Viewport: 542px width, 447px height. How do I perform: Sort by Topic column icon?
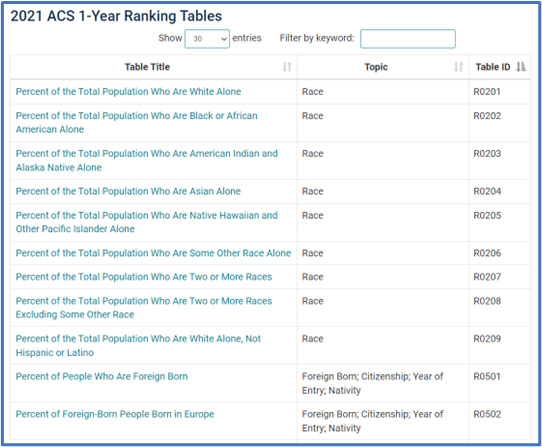(x=458, y=67)
